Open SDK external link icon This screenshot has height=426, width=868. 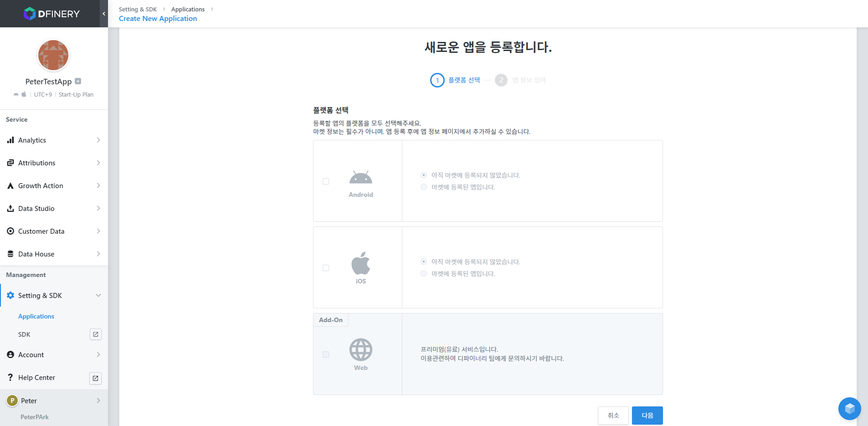[96, 334]
